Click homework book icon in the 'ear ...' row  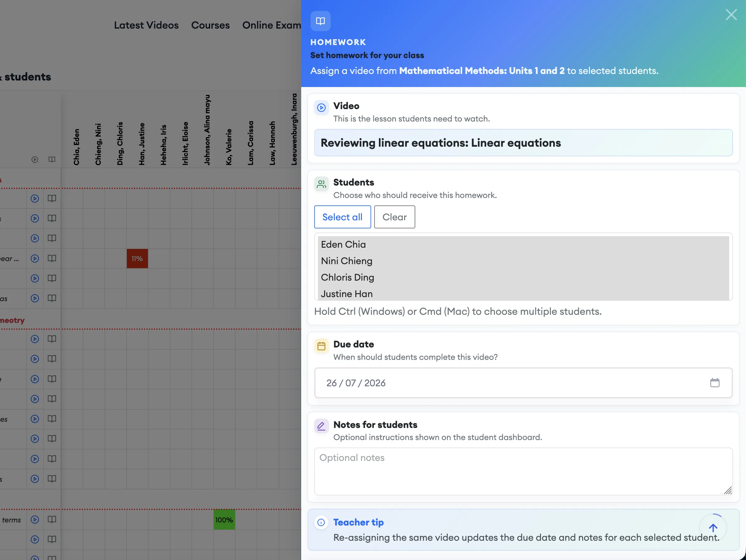coord(52,258)
